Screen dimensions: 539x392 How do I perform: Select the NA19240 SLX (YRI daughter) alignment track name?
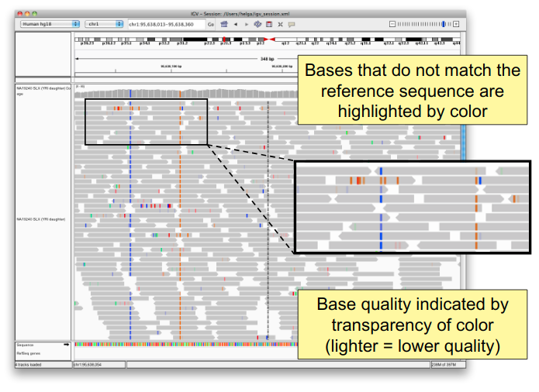[x=41, y=219]
